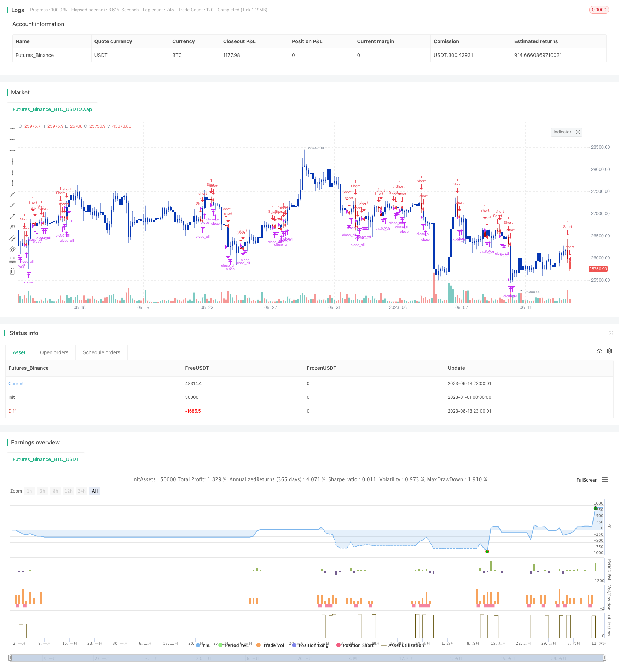The width and height of the screenshot is (619, 672).
Task: Switch to the Schedule orders tab
Action: (102, 352)
